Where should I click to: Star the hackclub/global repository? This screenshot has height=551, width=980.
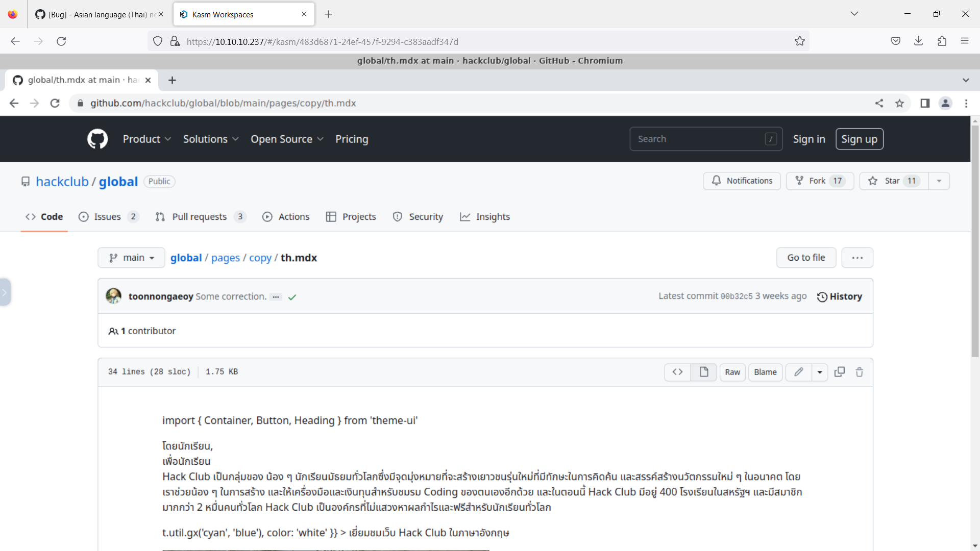[x=893, y=181]
